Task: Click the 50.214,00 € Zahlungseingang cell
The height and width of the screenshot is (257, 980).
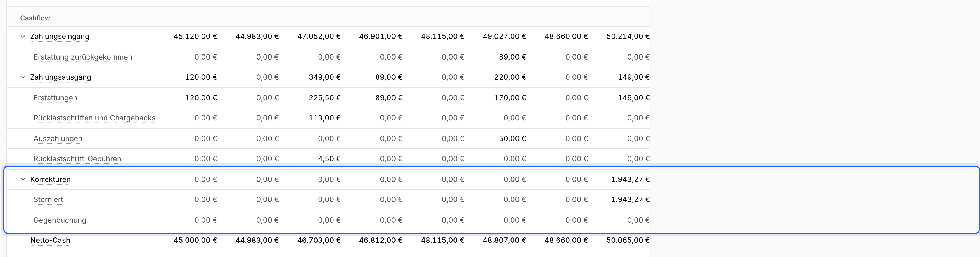Action: coord(628,37)
